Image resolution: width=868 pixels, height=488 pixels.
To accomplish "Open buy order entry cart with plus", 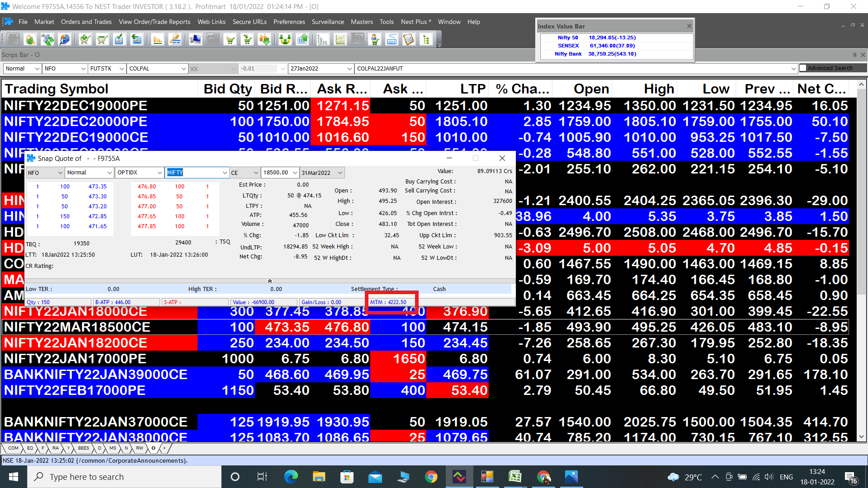I will (85, 40).
